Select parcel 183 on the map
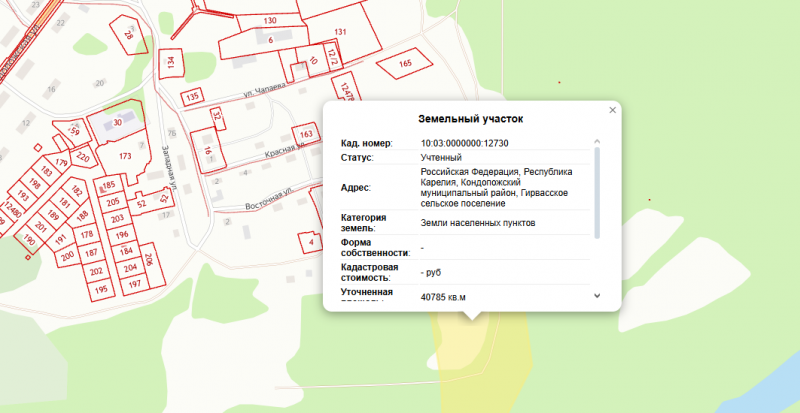This screenshot has width=800, height=413. click(47, 172)
